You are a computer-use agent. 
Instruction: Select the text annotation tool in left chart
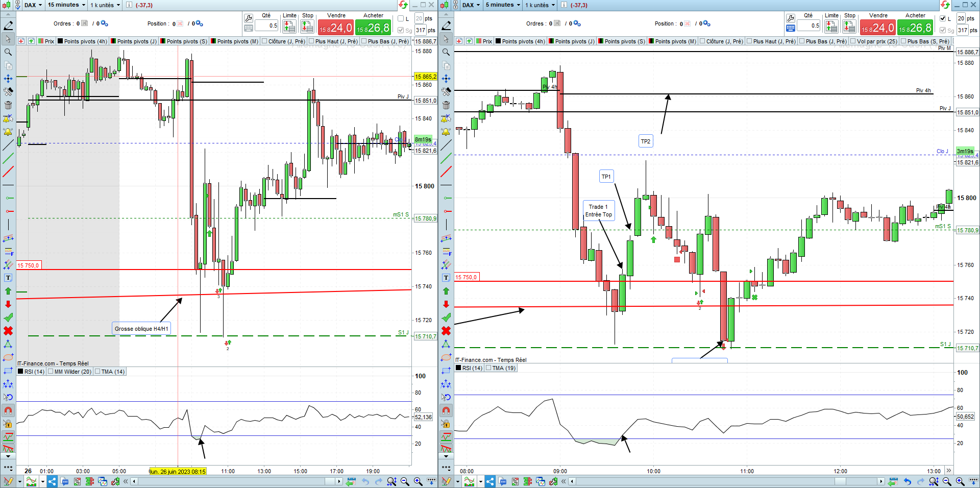point(8,278)
